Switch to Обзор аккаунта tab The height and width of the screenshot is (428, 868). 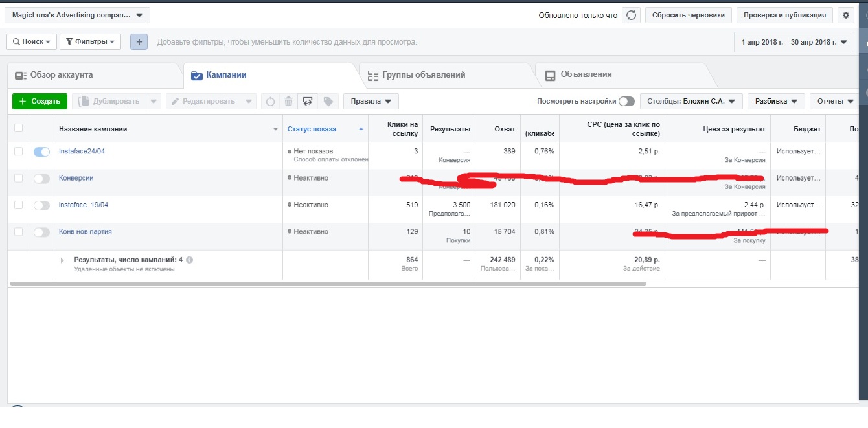(61, 75)
